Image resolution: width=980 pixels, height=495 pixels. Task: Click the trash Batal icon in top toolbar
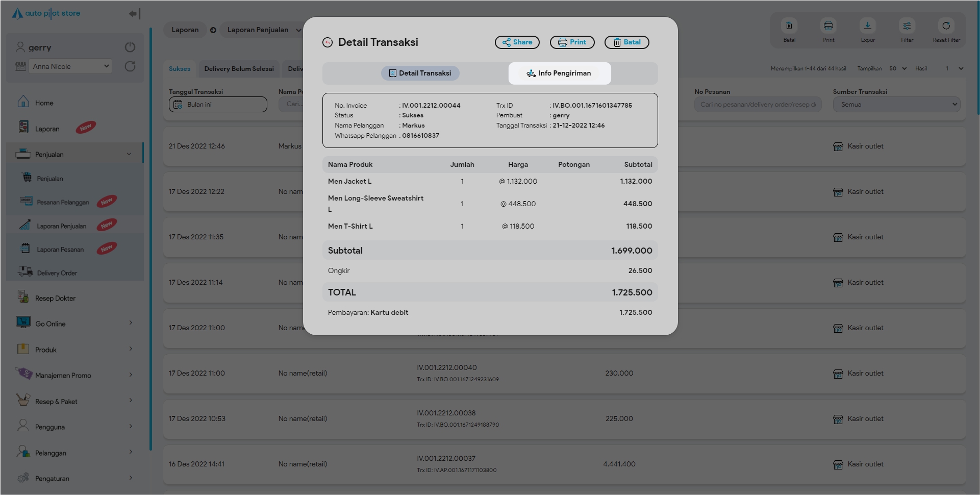789,26
